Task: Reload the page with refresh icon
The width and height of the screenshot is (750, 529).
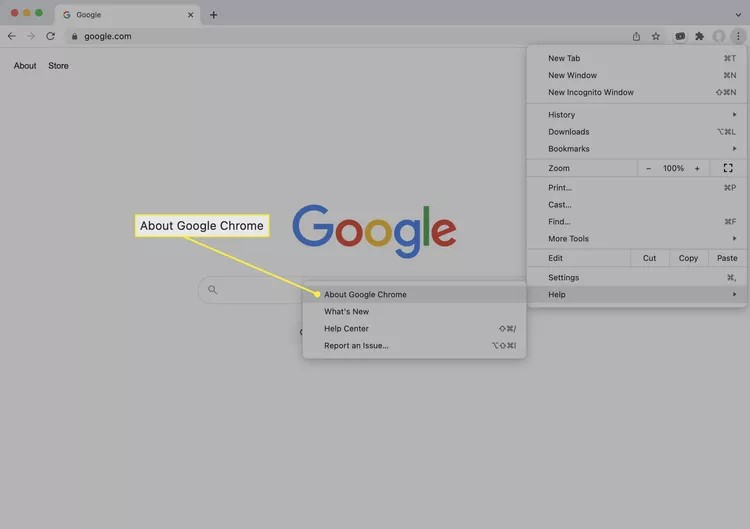Action: point(50,36)
